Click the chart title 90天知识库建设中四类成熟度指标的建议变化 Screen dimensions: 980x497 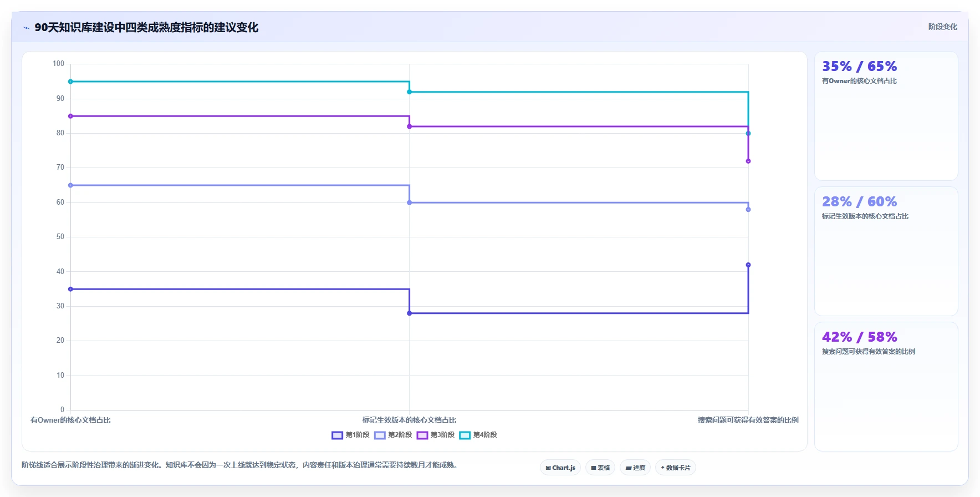[146, 28]
